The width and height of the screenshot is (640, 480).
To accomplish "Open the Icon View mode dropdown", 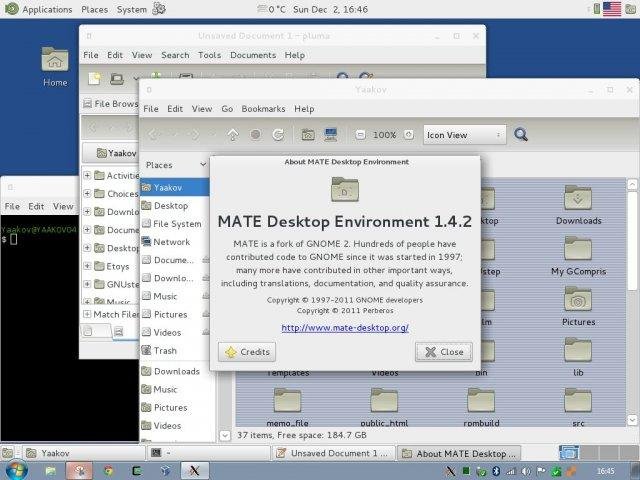I will pos(464,135).
